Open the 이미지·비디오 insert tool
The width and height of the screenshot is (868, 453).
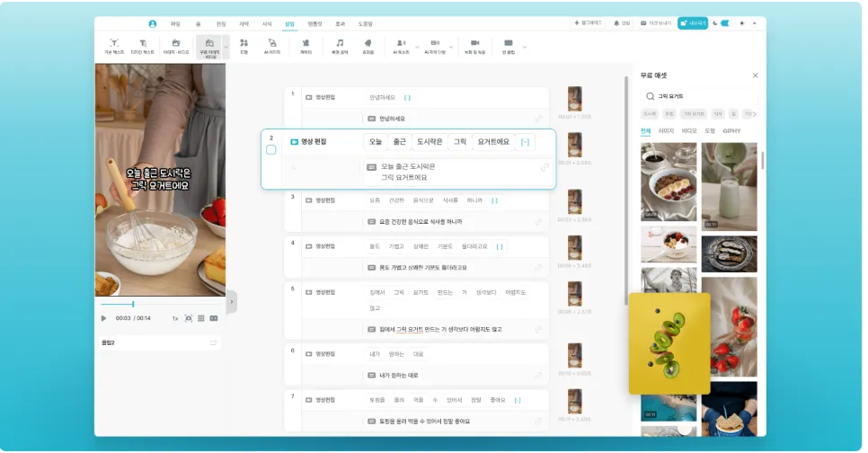176,47
